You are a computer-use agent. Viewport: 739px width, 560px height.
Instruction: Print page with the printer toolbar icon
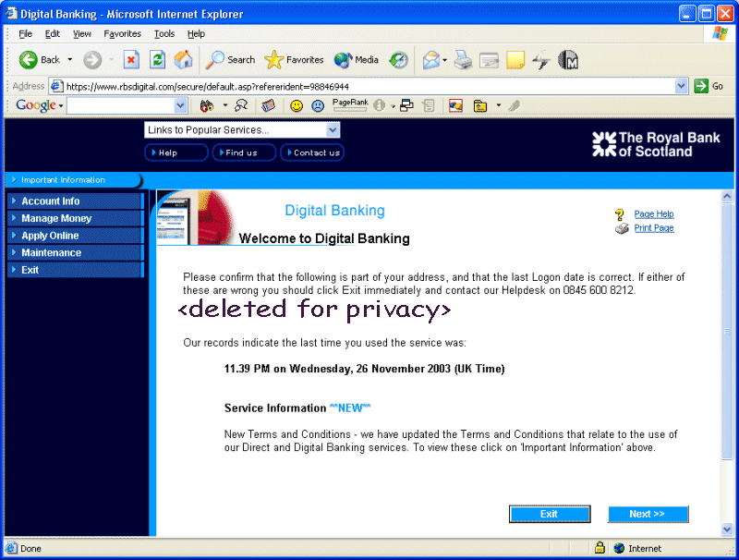pyautogui.click(x=463, y=60)
